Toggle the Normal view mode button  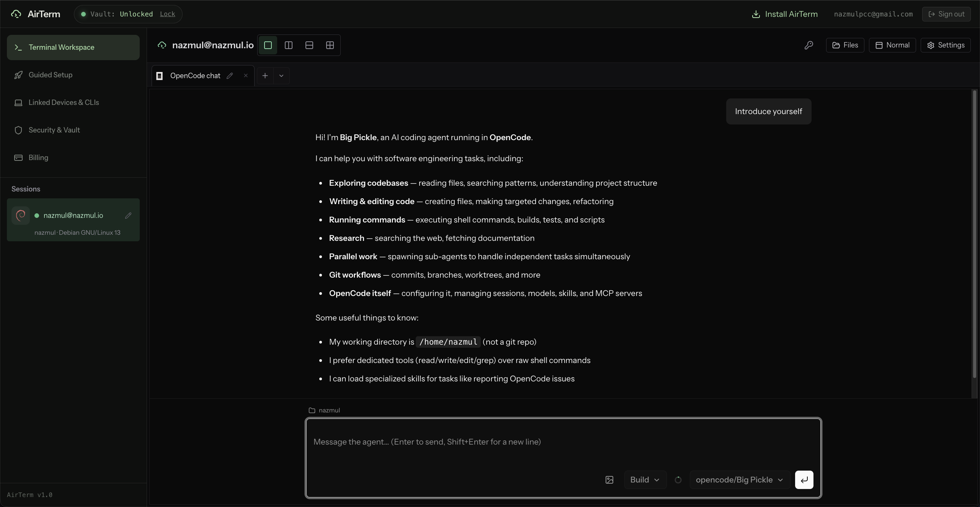pos(892,45)
